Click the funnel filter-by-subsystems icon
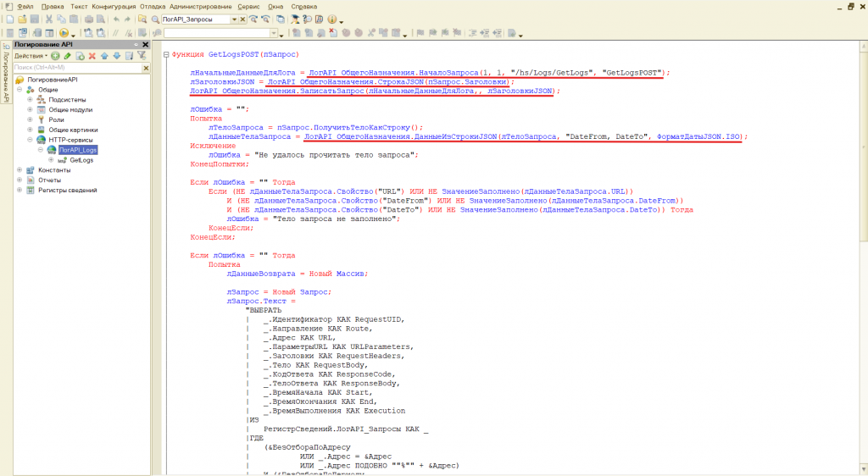Screen dimensions: 868x476 point(142,56)
